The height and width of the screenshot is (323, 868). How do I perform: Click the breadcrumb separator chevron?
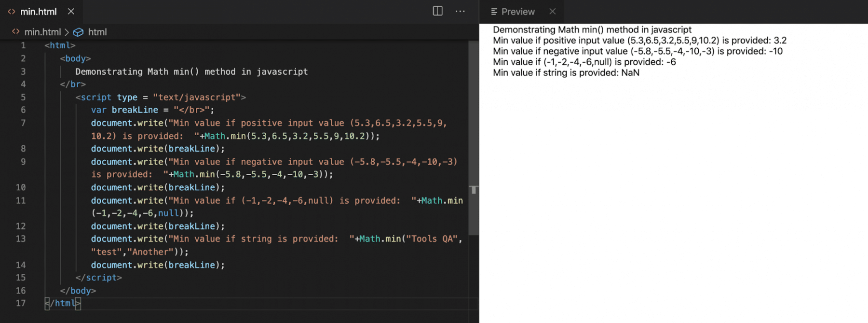click(x=67, y=32)
